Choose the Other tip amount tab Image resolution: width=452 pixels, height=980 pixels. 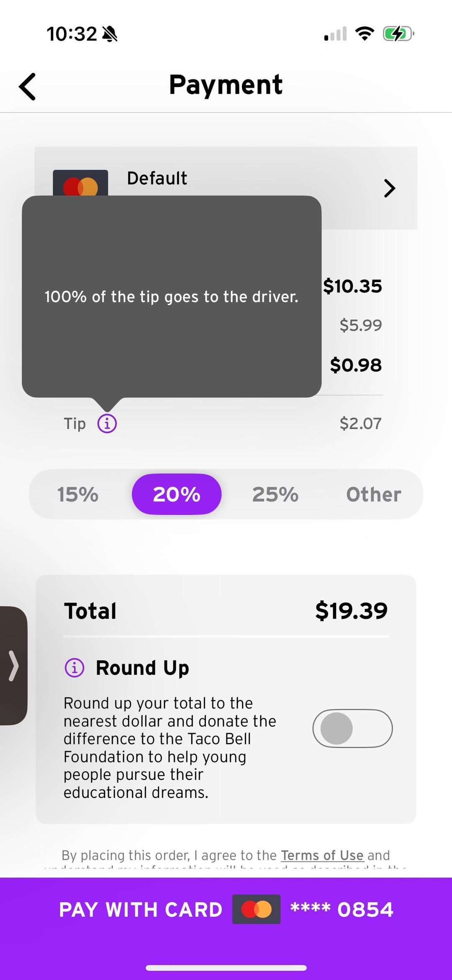[x=373, y=494]
